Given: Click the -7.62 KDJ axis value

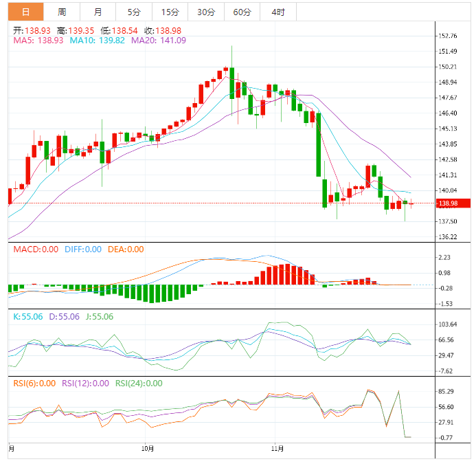Looking at the screenshot, I should [x=445, y=371].
